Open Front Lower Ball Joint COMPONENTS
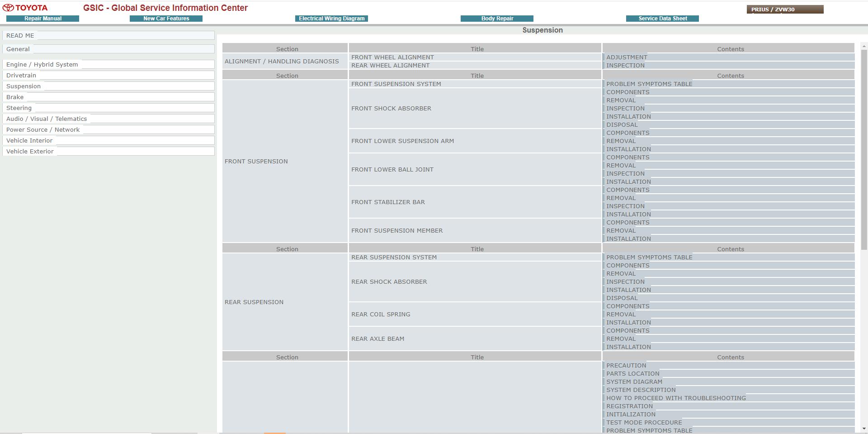This screenshot has height=434, width=868. [x=627, y=157]
